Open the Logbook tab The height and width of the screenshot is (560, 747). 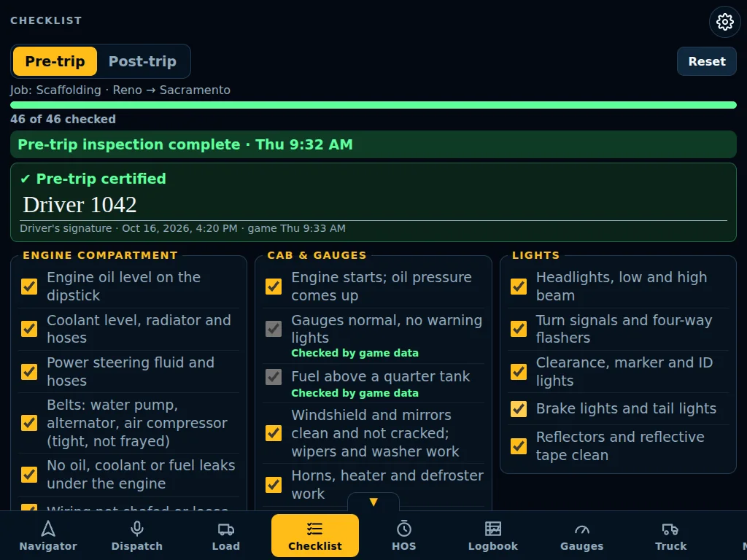pos(492,535)
